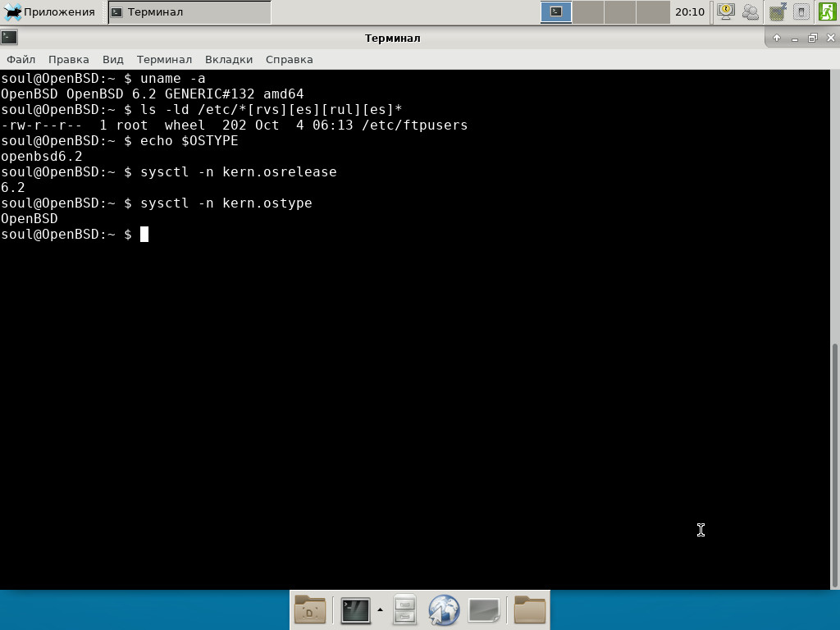This screenshot has width=840, height=630.
Task: Open the plain folder dock icon
Action: (x=530, y=609)
